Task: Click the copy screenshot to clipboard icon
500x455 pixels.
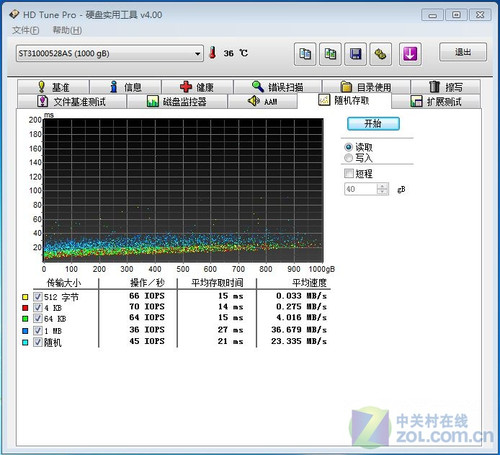Action: (x=330, y=54)
